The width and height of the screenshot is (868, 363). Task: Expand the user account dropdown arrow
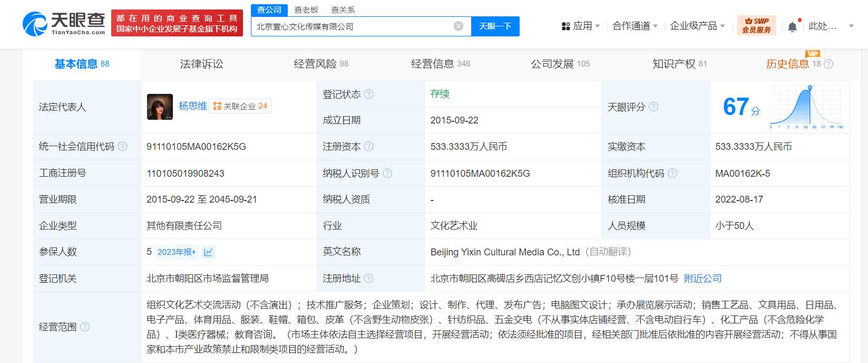(851, 26)
